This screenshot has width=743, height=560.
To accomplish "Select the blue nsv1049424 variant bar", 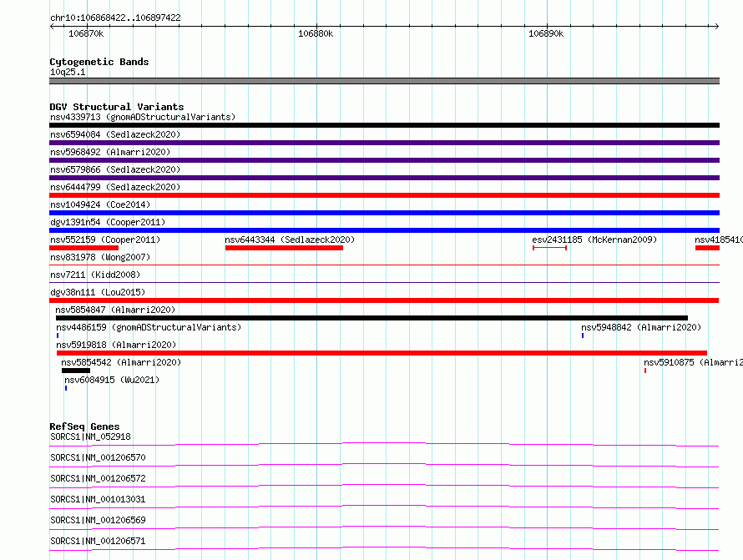I will click(384, 213).
